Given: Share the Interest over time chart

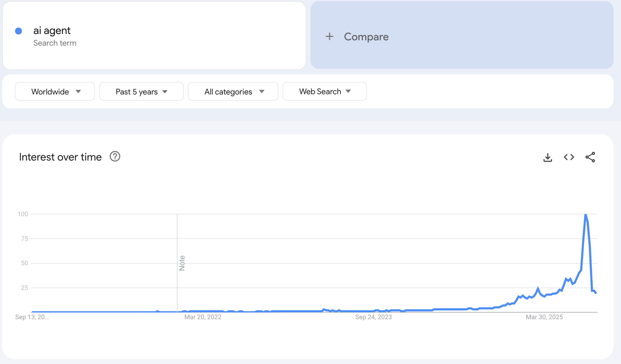Looking at the screenshot, I should click(x=590, y=157).
